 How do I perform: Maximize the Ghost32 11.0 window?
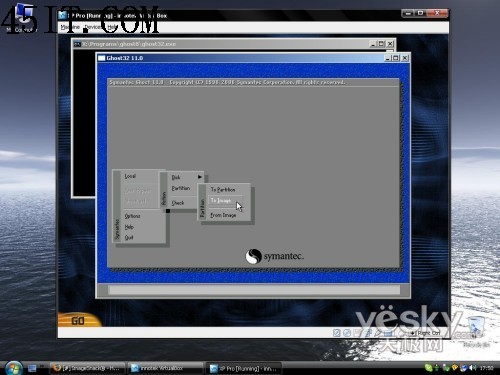396,58
